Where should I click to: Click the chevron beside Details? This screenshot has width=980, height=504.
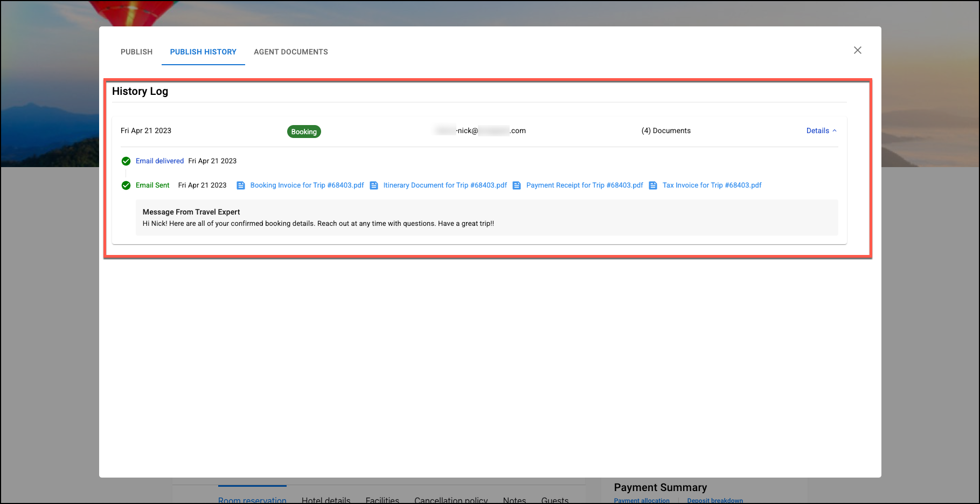835,130
